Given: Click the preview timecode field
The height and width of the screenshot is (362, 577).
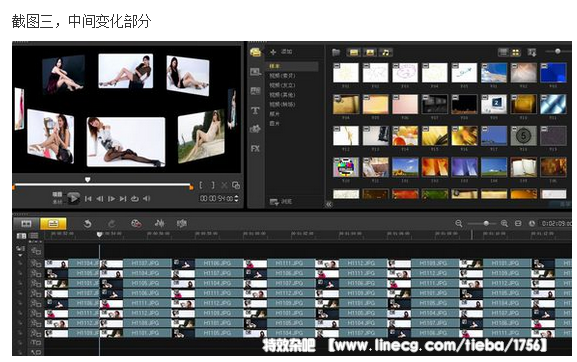Looking at the screenshot, I should 216,199.
